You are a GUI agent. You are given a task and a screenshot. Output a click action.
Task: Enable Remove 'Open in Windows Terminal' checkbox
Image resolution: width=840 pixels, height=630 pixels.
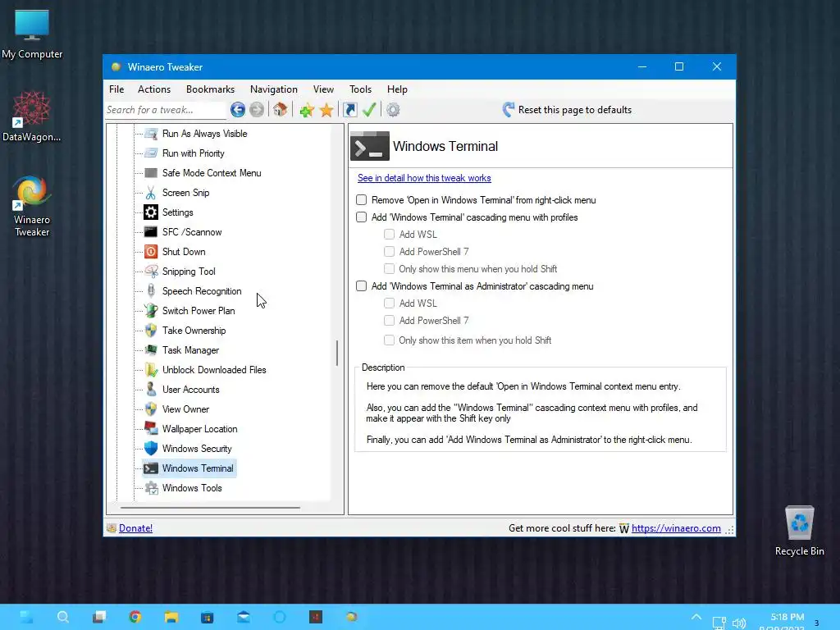point(362,200)
